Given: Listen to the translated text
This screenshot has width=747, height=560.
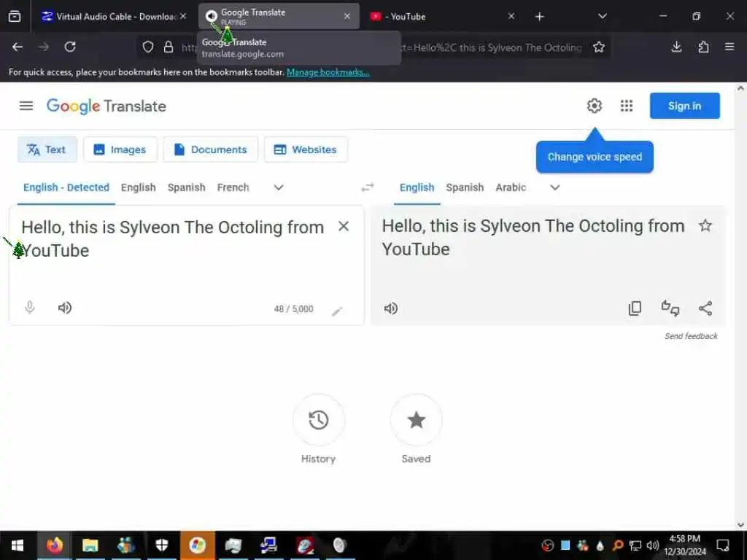Looking at the screenshot, I should (x=391, y=308).
